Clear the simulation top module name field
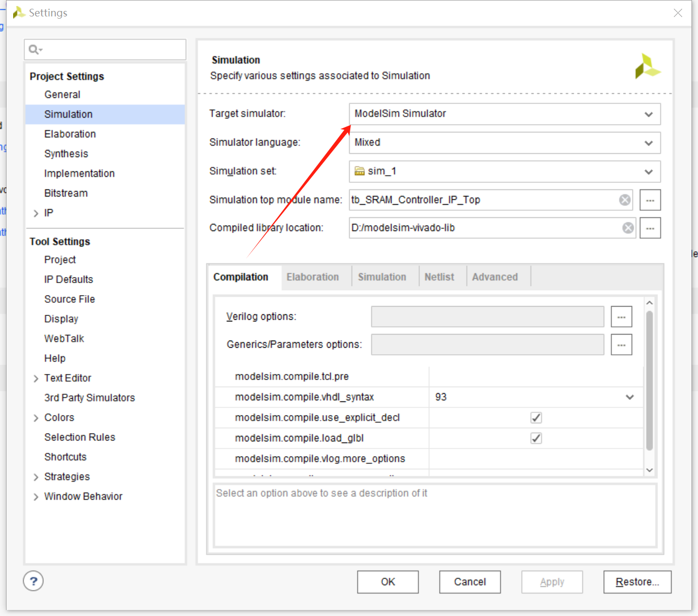The image size is (698, 616). pos(625,200)
